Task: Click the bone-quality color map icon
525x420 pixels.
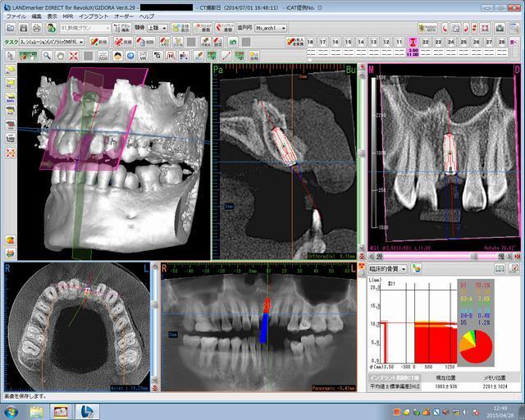Action: [416, 268]
